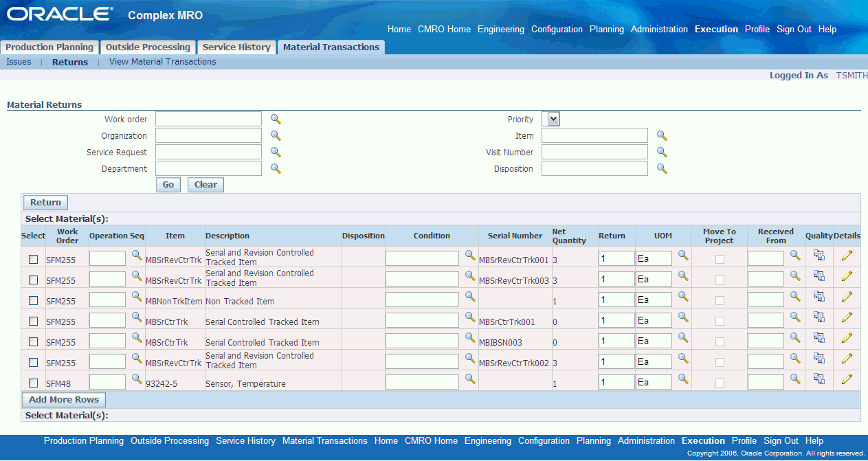
Task: Open Planning link in top navigation
Action: (x=607, y=30)
